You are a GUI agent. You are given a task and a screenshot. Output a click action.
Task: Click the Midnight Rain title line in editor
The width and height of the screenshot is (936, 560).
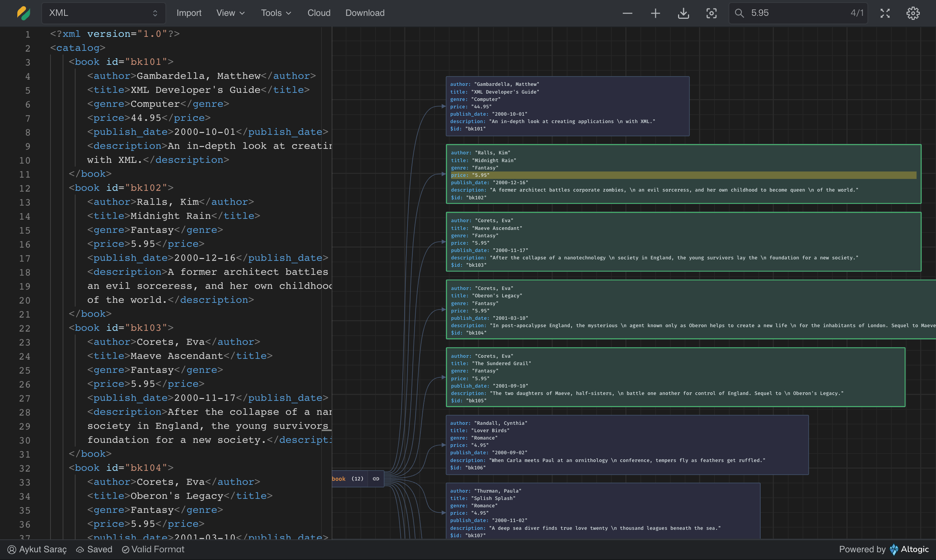point(174,216)
